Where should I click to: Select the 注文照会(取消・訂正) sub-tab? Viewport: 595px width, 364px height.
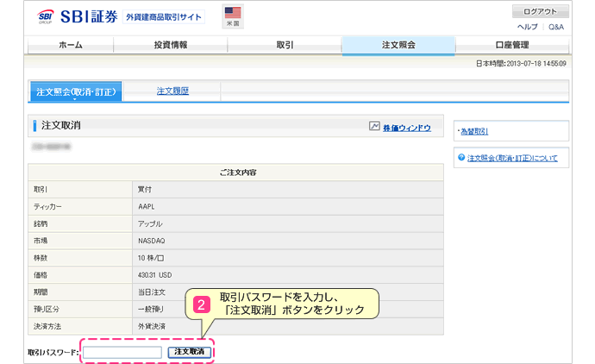(x=76, y=91)
